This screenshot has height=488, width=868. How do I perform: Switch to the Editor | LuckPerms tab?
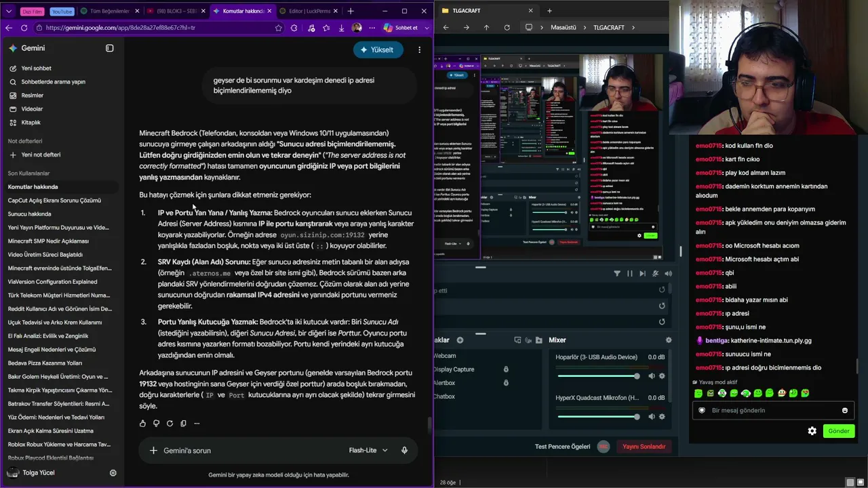310,11
